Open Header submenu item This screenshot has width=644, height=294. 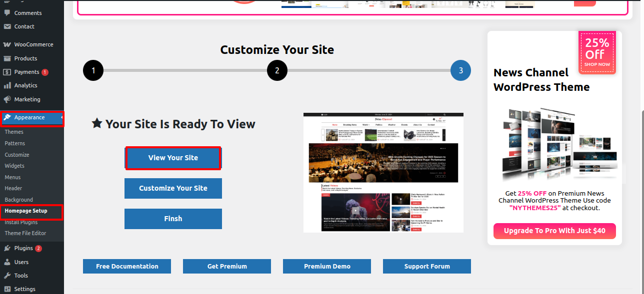pos(13,188)
